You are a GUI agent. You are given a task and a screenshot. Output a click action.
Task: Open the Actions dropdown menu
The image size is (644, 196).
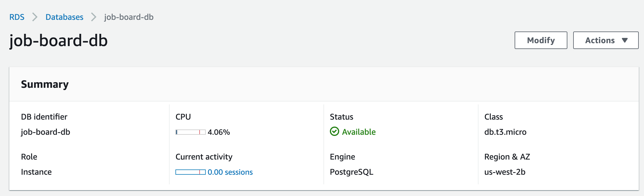606,40
